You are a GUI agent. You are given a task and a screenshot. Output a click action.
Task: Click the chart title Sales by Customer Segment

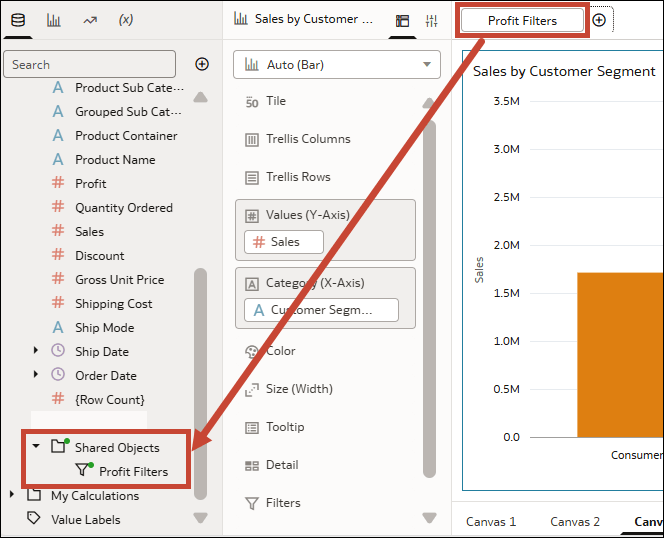564,71
